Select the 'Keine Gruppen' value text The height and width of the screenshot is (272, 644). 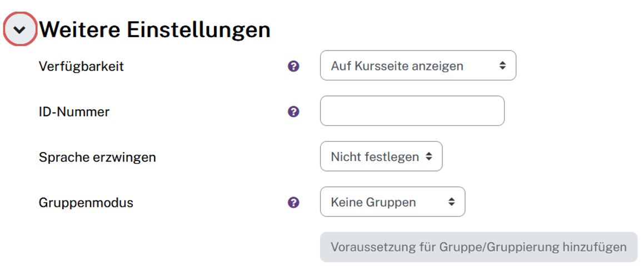(373, 203)
